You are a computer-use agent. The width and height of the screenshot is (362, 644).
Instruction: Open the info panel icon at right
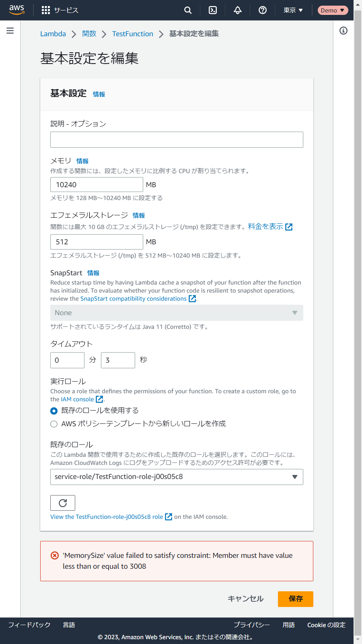pos(343,31)
